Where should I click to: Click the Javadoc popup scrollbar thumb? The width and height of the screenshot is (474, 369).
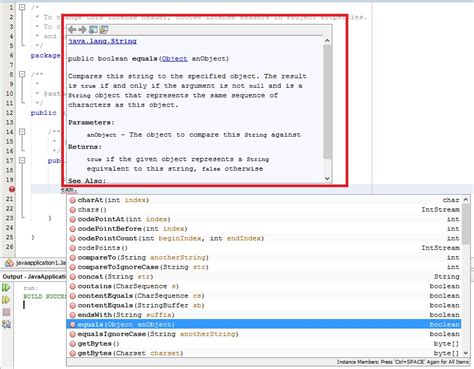pyautogui.click(x=327, y=102)
